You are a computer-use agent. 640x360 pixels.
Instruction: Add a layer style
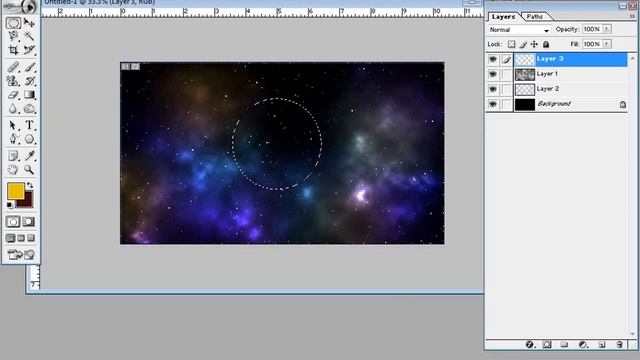click(x=530, y=345)
